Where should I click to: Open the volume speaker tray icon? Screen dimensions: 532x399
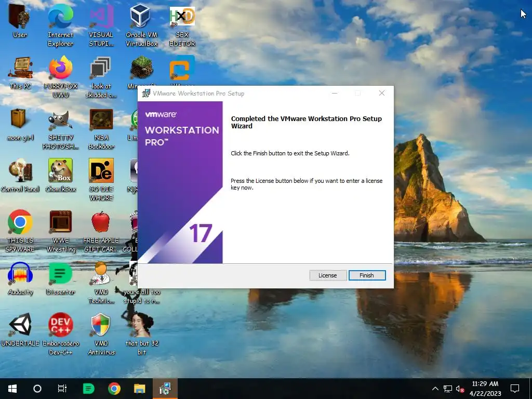[x=460, y=389]
